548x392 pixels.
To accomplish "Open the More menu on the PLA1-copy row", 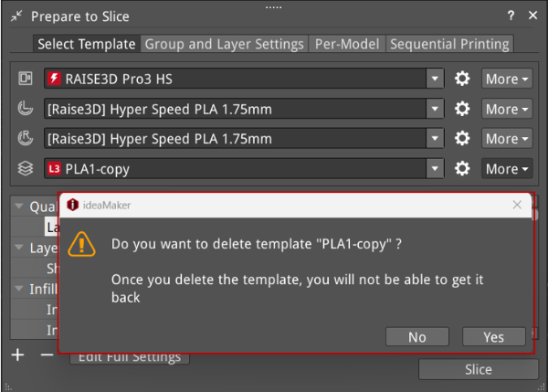I will pos(507,168).
